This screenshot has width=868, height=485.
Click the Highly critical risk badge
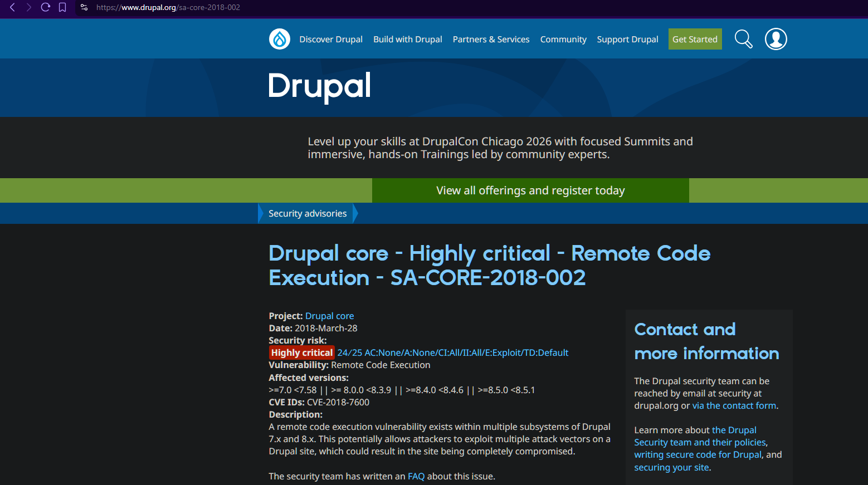click(x=302, y=352)
